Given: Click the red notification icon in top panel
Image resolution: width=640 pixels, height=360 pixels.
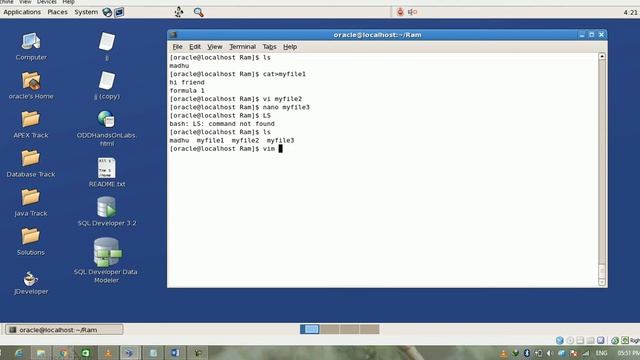Looking at the screenshot, I should click(400, 12).
